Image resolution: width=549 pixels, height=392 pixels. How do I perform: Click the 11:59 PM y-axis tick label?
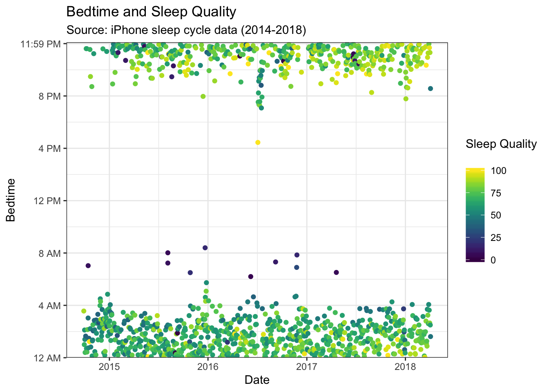point(40,44)
